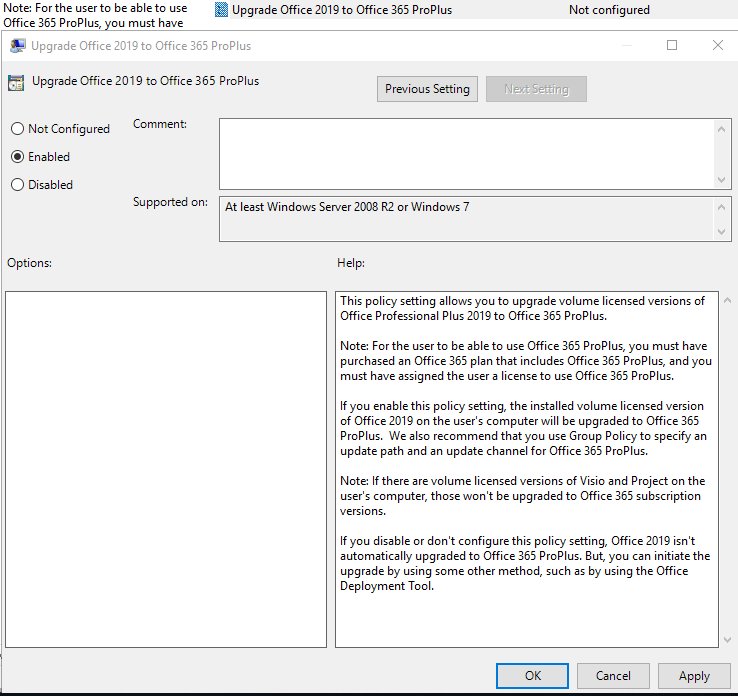Click the Help description text area
The image size is (738, 696).
(x=527, y=469)
